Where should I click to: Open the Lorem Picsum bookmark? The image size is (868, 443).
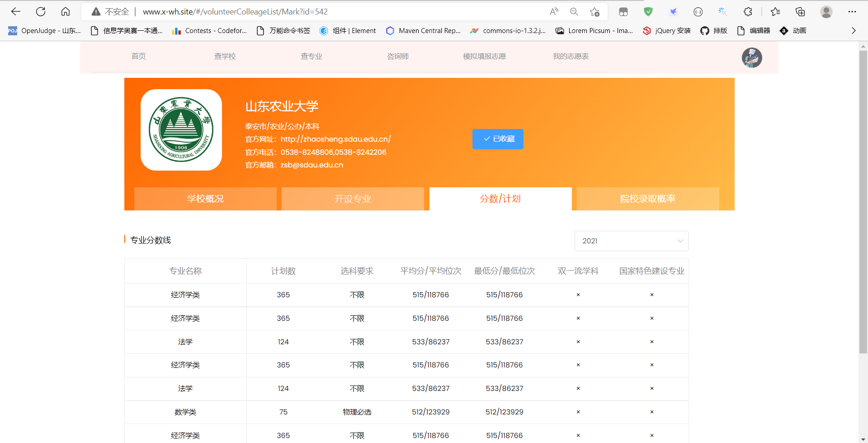pos(594,31)
